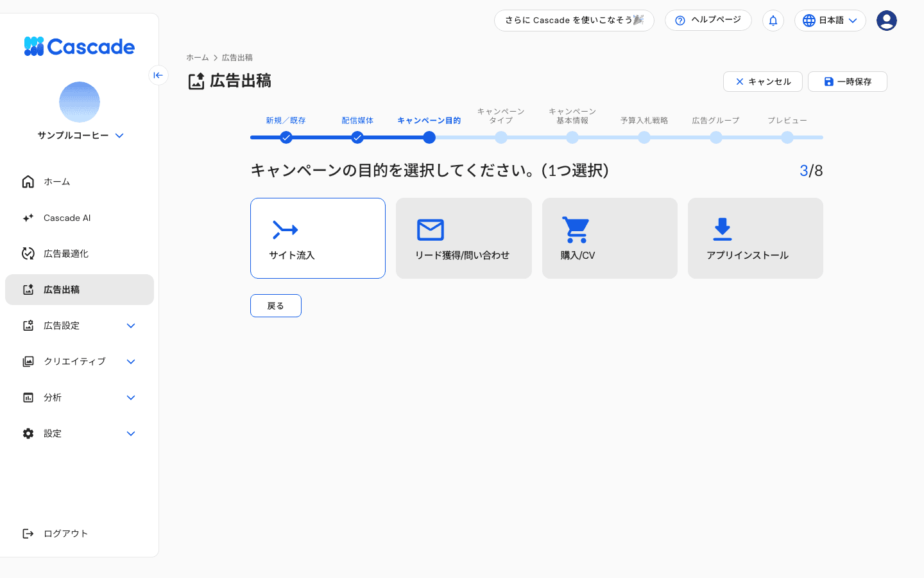
Task: Click the サンプルコーヒー account avatar
Action: [80, 102]
